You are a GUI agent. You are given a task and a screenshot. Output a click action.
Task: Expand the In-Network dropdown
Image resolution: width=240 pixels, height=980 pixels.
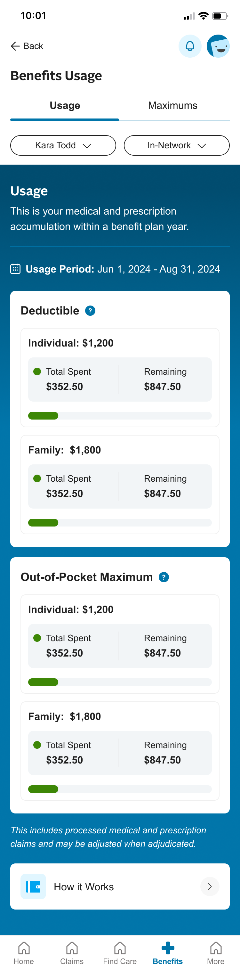pos(177,145)
